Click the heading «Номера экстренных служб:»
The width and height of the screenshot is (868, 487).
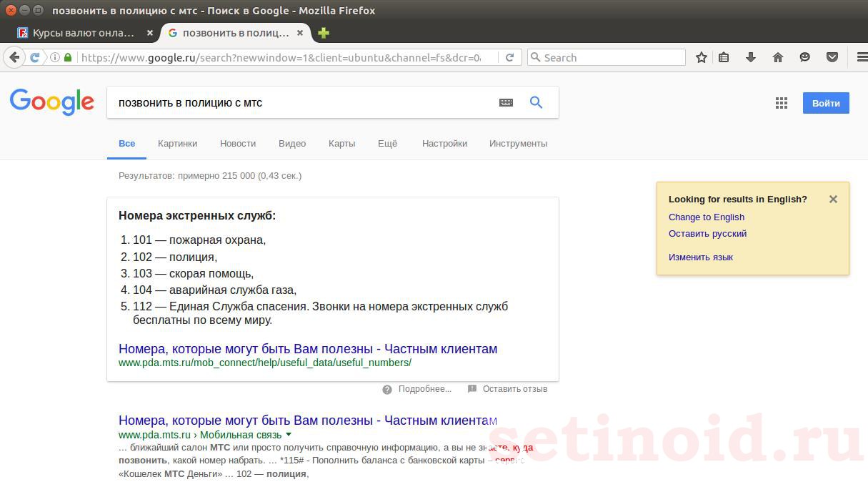tap(197, 215)
